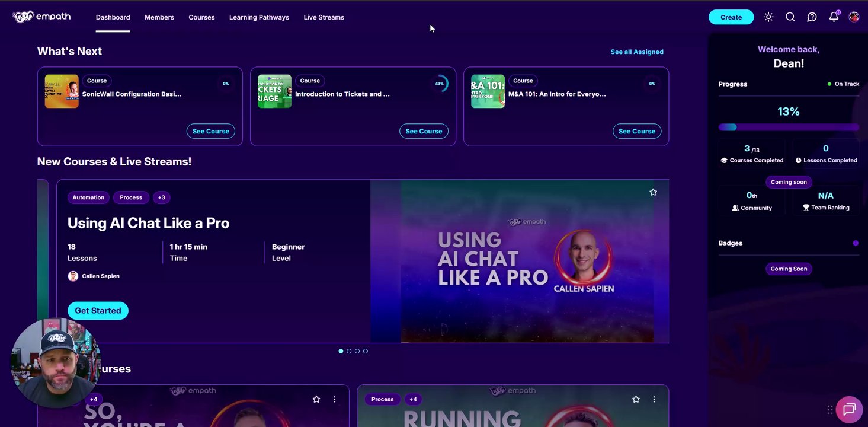Click 0% progress ring on M&A 101 course
This screenshot has height=427, width=868.
(x=652, y=84)
